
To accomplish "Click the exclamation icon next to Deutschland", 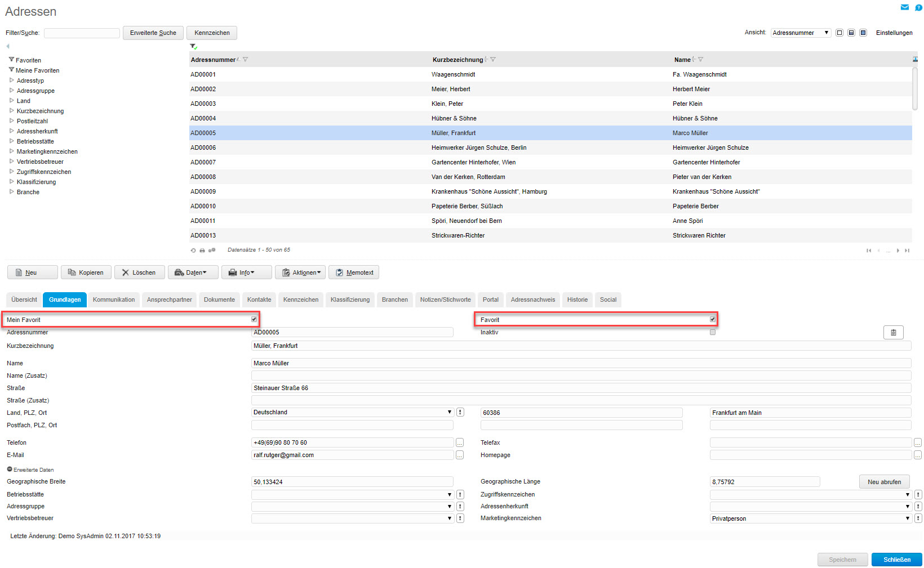I will (x=460, y=412).
